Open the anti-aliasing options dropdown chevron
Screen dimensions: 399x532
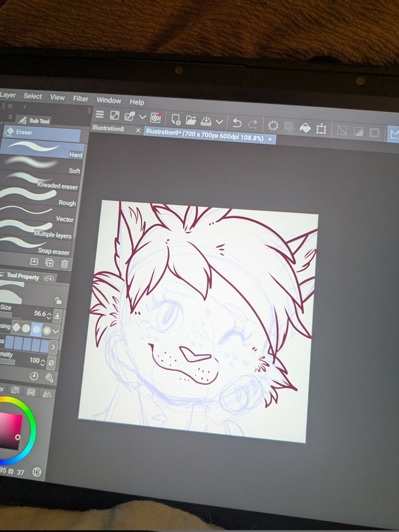point(56,332)
